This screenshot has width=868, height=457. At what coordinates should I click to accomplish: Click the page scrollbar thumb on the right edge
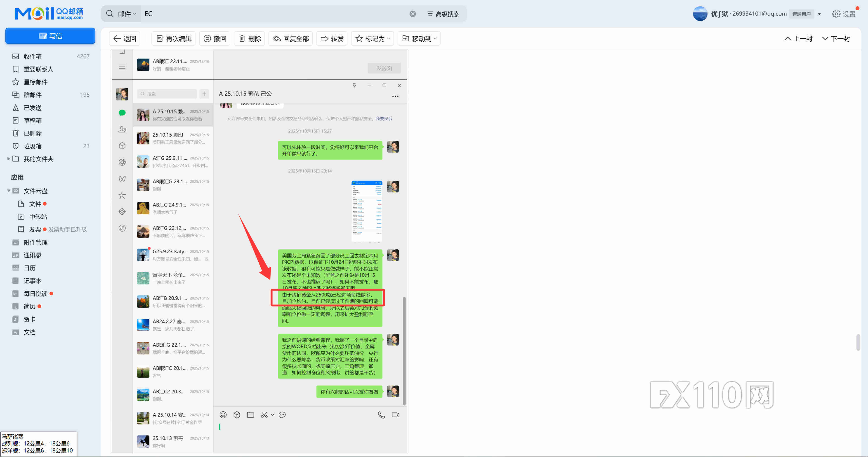coord(858,342)
